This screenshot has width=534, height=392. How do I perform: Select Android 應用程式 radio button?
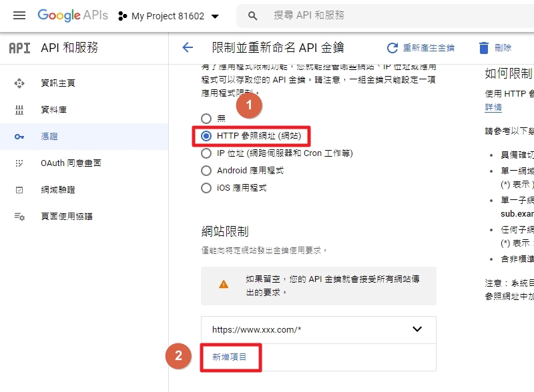tap(206, 171)
